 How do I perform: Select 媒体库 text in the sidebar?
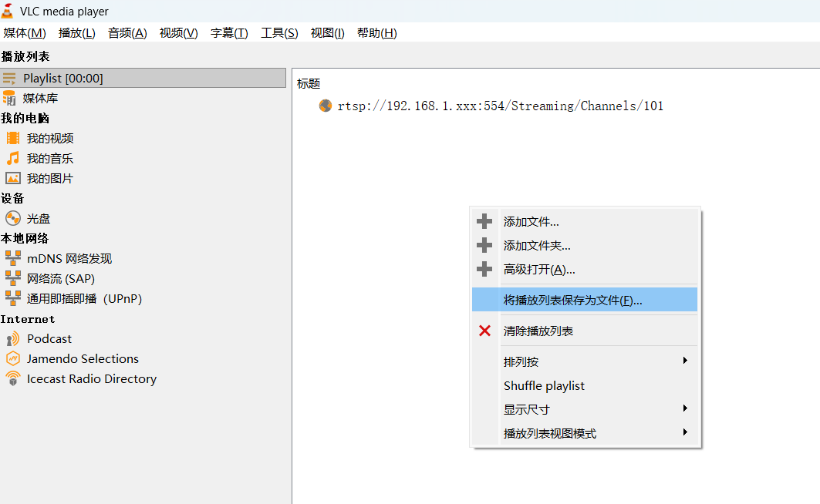(40, 98)
